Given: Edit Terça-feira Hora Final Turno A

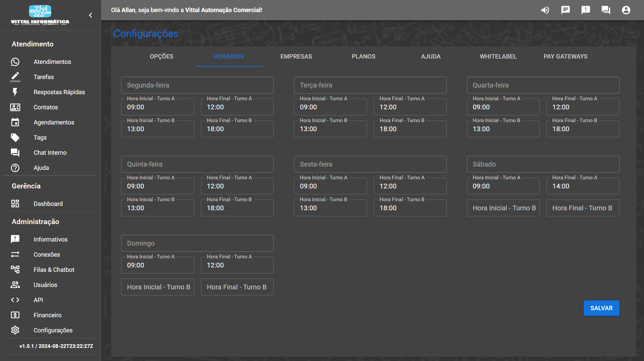Looking at the screenshot, I should click(x=410, y=107).
